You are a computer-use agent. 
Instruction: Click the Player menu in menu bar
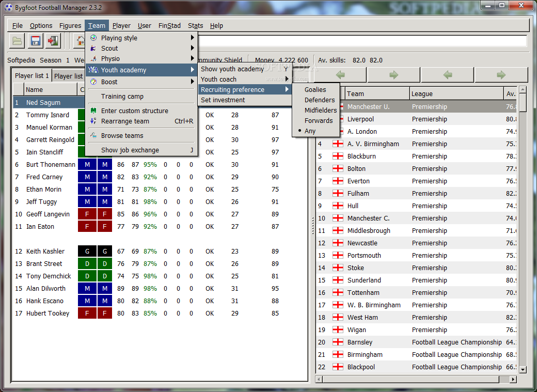tap(121, 26)
